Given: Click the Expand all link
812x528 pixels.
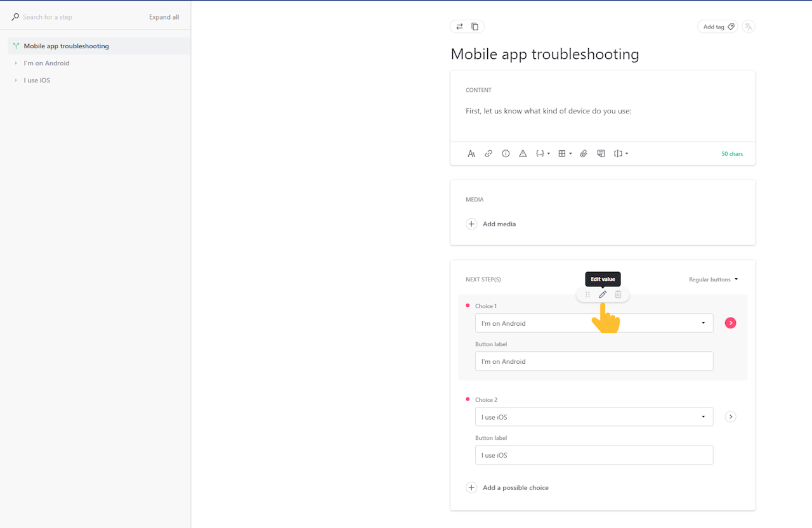Looking at the screenshot, I should pos(164,16).
